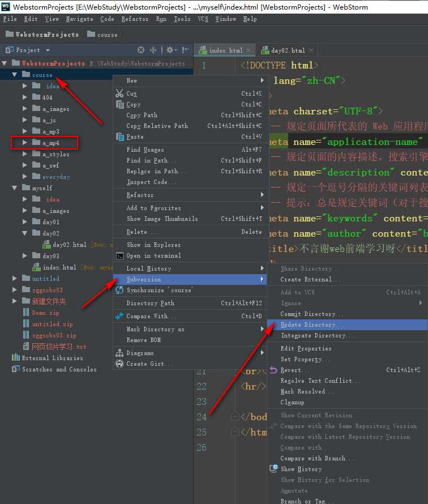Open the Navigate menu
This screenshot has height=504, width=428.
coord(79,19)
